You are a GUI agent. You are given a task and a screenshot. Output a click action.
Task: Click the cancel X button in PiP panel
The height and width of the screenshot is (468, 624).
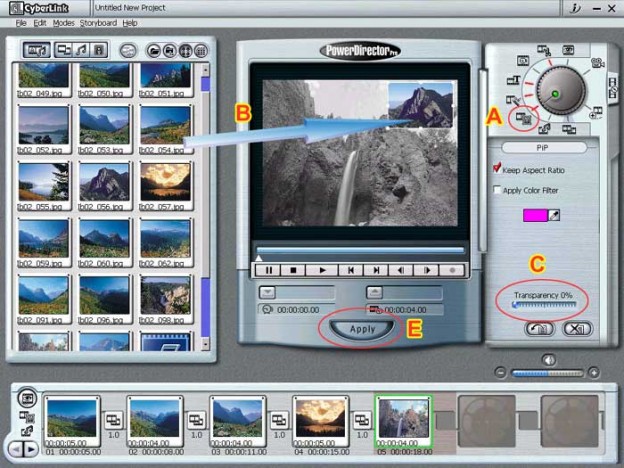[x=577, y=329]
